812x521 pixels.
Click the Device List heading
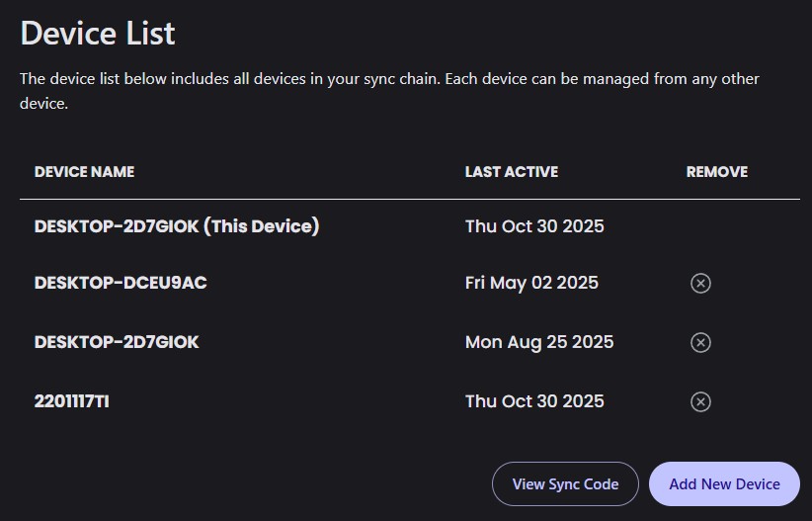(98, 34)
